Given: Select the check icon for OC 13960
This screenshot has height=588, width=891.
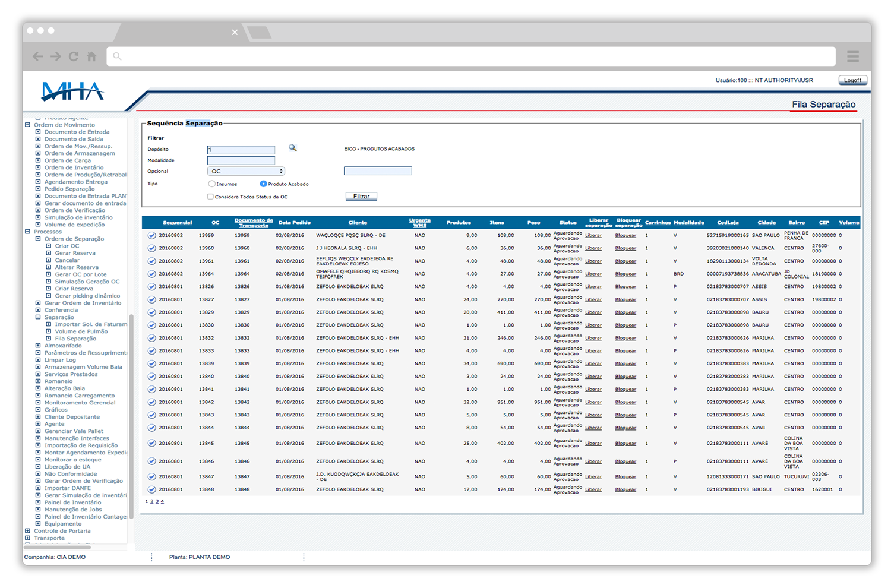Looking at the screenshot, I should point(152,248).
